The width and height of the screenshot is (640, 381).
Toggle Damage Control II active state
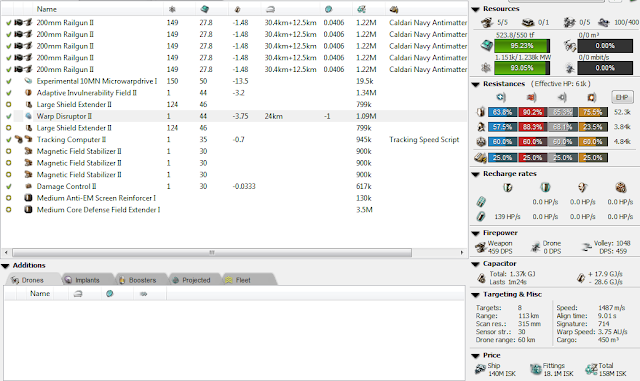8,187
